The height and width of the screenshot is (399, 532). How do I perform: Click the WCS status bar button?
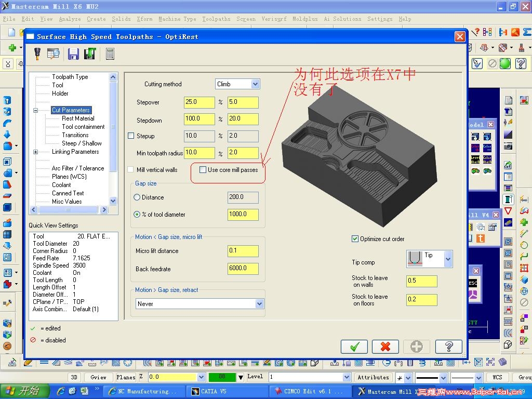497,377
